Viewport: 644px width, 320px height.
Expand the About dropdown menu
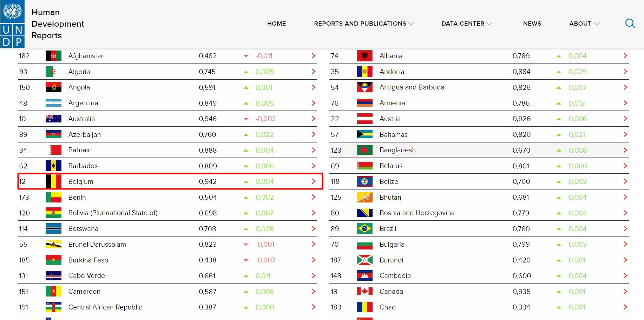[x=584, y=24]
